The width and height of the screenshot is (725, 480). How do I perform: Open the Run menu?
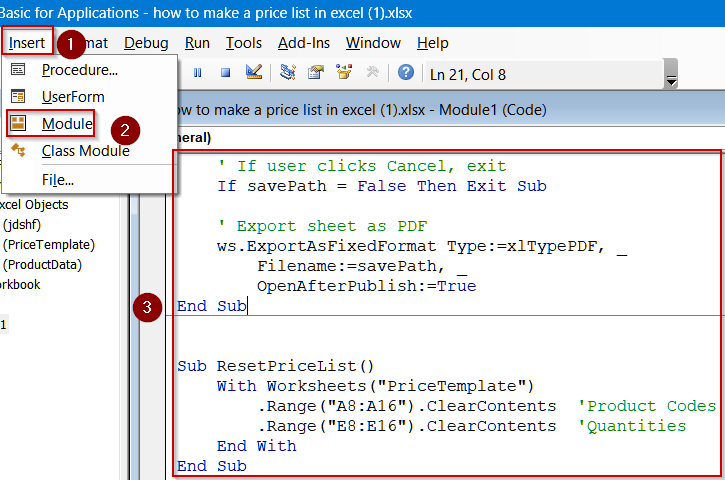pos(197,43)
